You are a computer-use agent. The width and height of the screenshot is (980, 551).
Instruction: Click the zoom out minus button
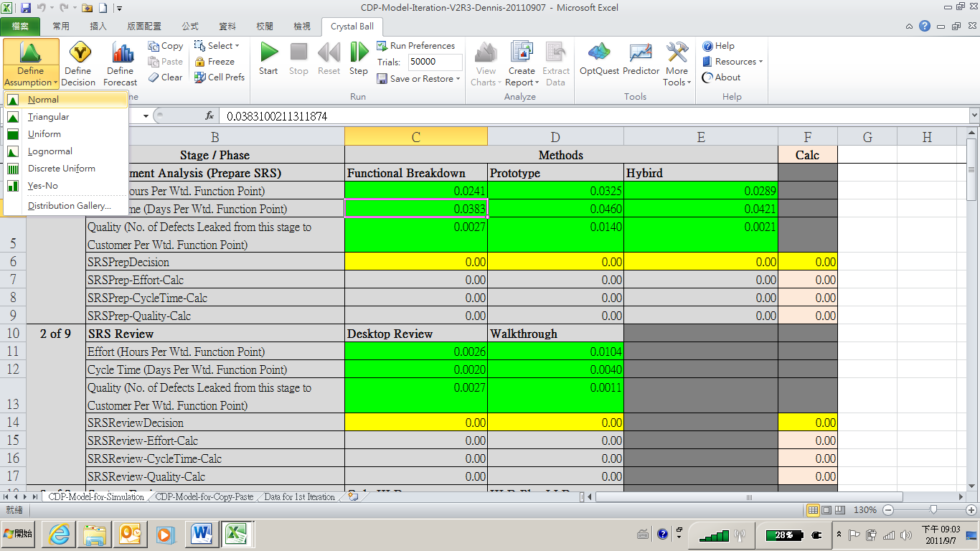[888, 510]
